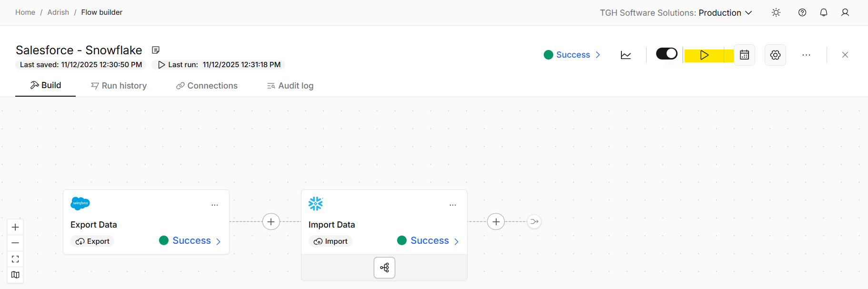Open the flow's more options ellipsis

click(806, 55)
